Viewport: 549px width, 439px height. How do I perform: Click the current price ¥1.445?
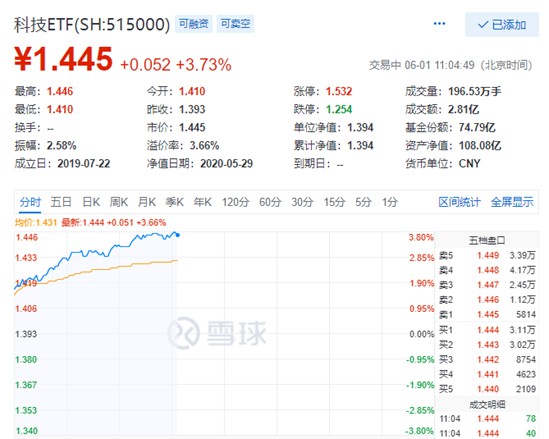[x=63, y=59]
